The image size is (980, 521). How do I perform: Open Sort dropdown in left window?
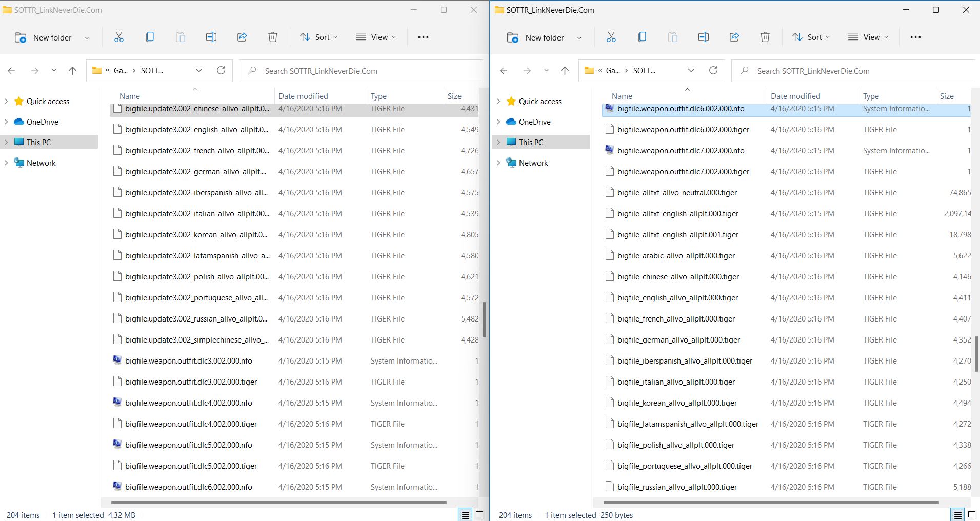coord(318,37)
